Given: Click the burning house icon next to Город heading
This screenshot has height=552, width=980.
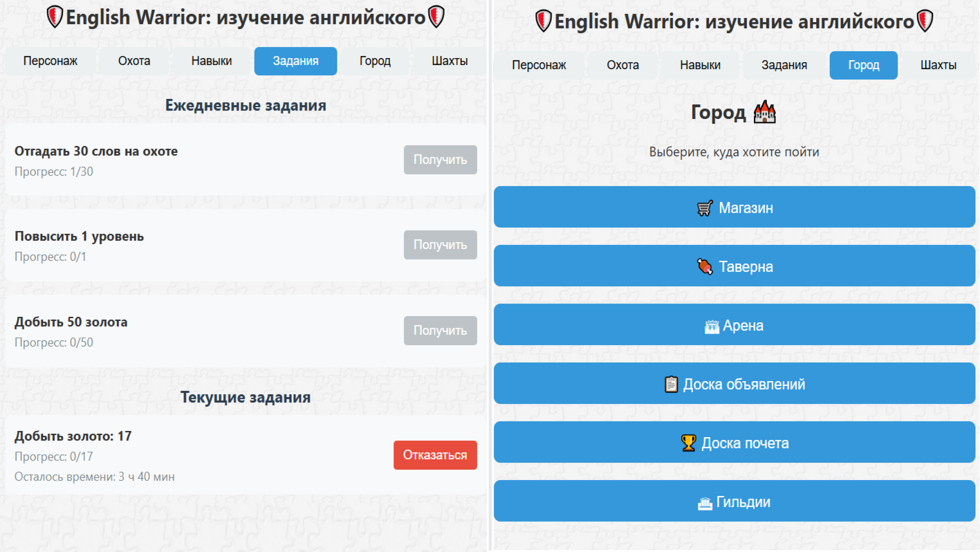Looking at the screenshot, I should (x=764, y=111).
